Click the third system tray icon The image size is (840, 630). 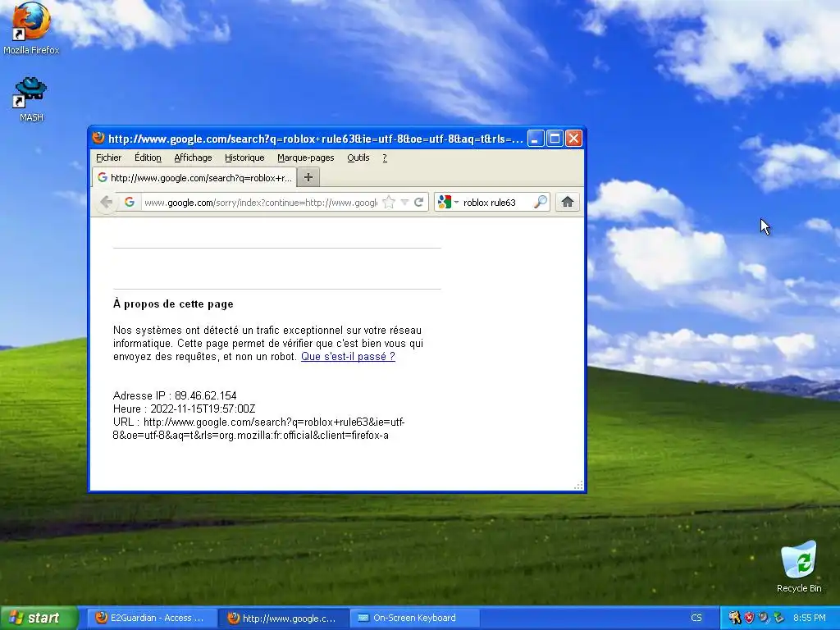764,618
